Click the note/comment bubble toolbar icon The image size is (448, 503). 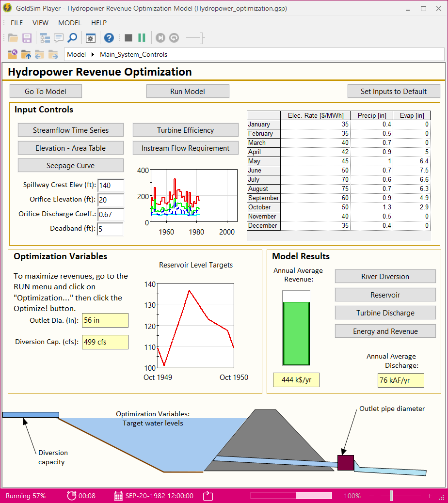59,38
